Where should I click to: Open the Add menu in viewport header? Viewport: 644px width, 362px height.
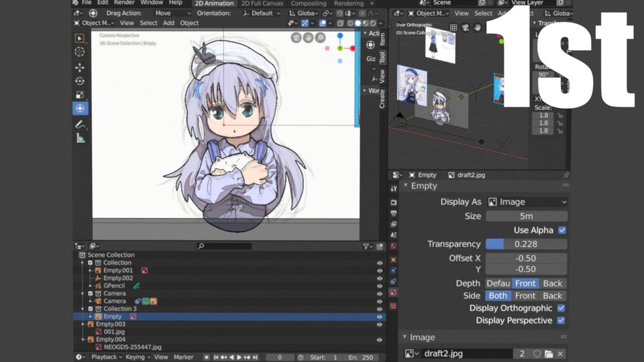pyautogui.click(x=169, y=23)
